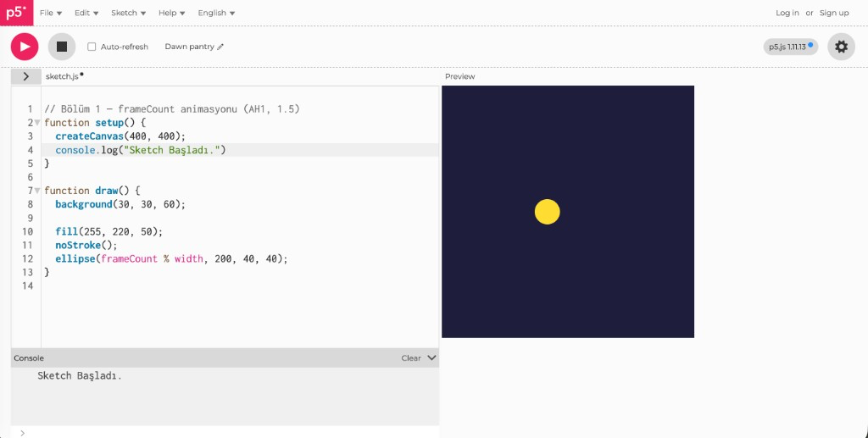Screen dimensions: 868x438
Task: Expand the file sidebar arrow
Action: pyautogui.click(x=26, y=76)
